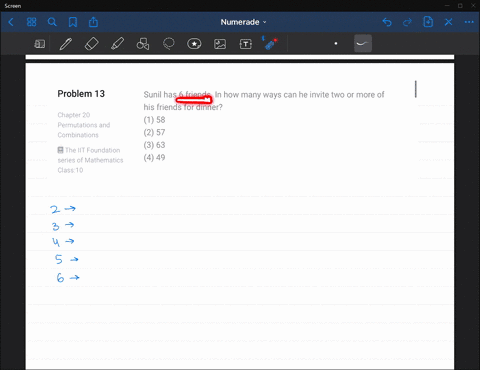Select the Text box tool
Image resolution: width=480 pixels, height=370 pixels.
click(x=246, y=44)
